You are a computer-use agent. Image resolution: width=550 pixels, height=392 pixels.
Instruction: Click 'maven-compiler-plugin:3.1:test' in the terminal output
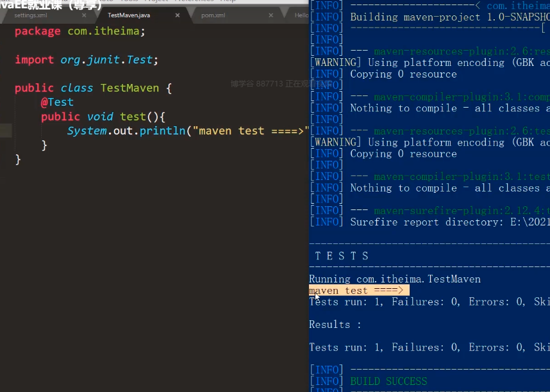point(462,176)
